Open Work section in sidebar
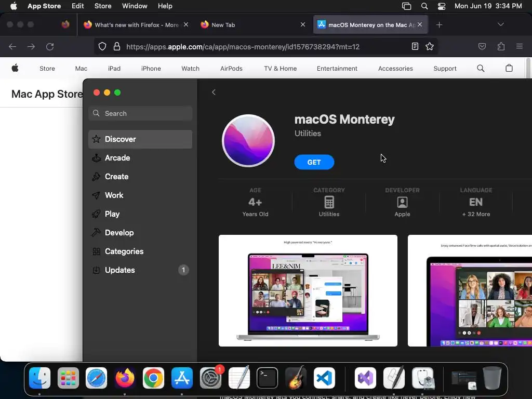Image resolution: width=532 pixels, height=399 pixels. (140, 195)
